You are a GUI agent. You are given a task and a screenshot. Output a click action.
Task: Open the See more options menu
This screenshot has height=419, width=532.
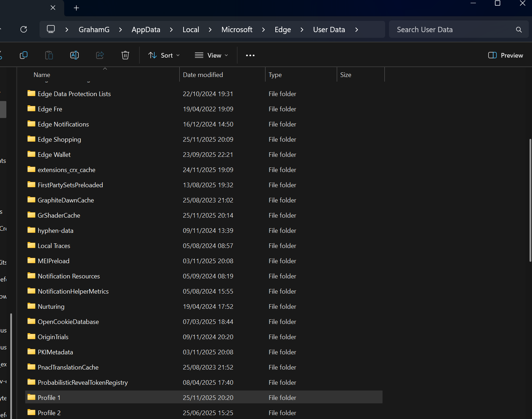(250, 55)
